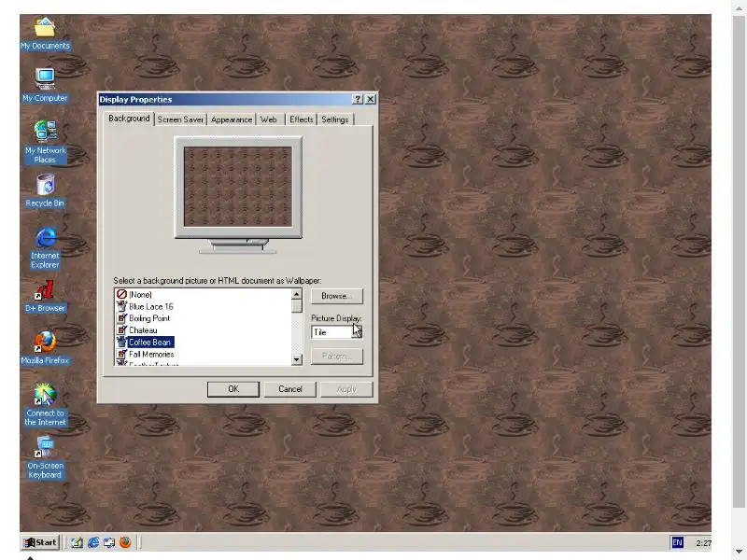Click the question mark help button in title bar
The image size is (747, 560).
pos(358,99)
